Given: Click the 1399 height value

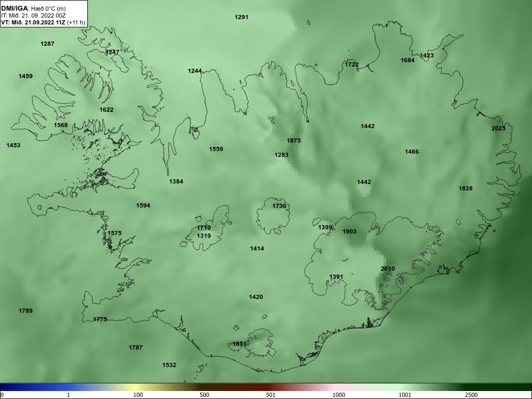Looking at the screenshot, I should [x=325, y=227].
